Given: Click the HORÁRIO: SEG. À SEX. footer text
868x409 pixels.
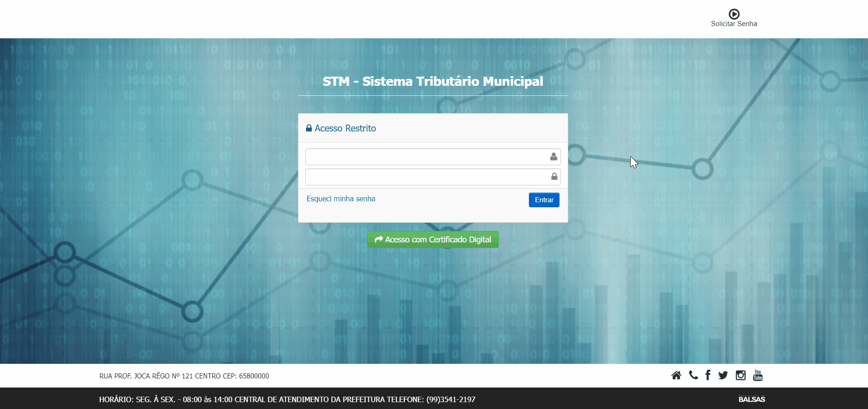Looking at the screenshot, I should tap(287, 399).
